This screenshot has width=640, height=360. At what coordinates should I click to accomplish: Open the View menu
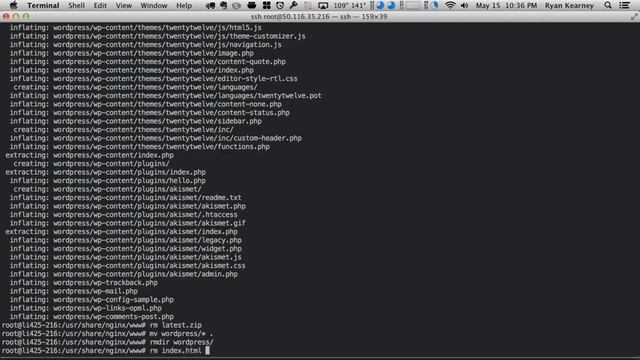pos(124,5)
